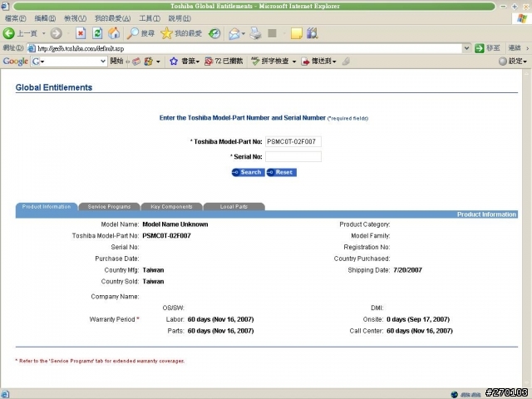This screenshot has height=399, width=532.
Task: Open the Home page icon
Action: tap(114, 33)
